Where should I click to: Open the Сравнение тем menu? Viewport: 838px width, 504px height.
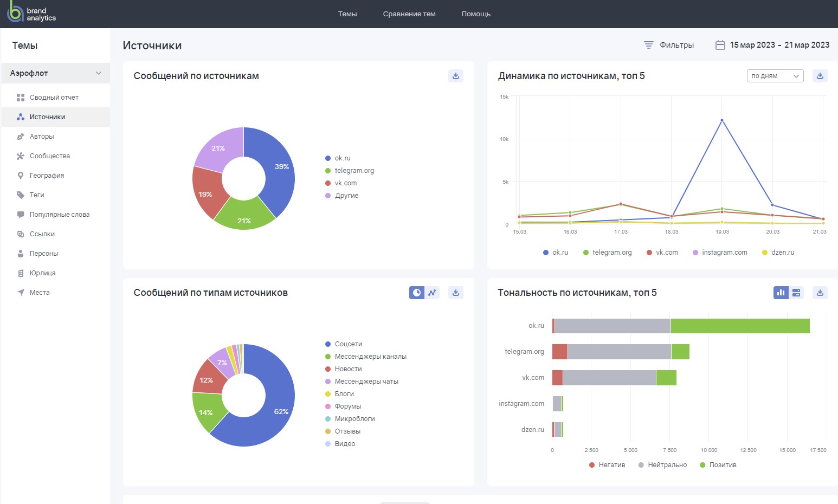pyautogui.click(x=409, y=14)
